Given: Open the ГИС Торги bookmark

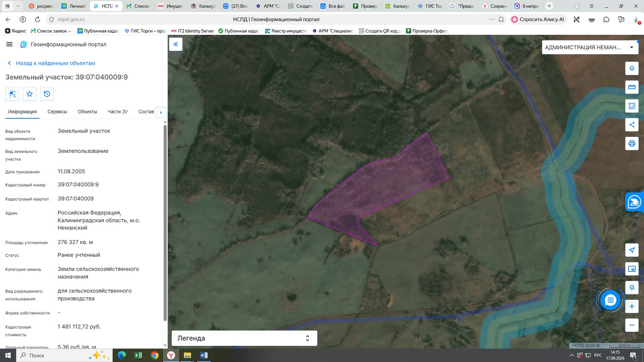Looking at the screenshot, I should click(x=145, y=31).
